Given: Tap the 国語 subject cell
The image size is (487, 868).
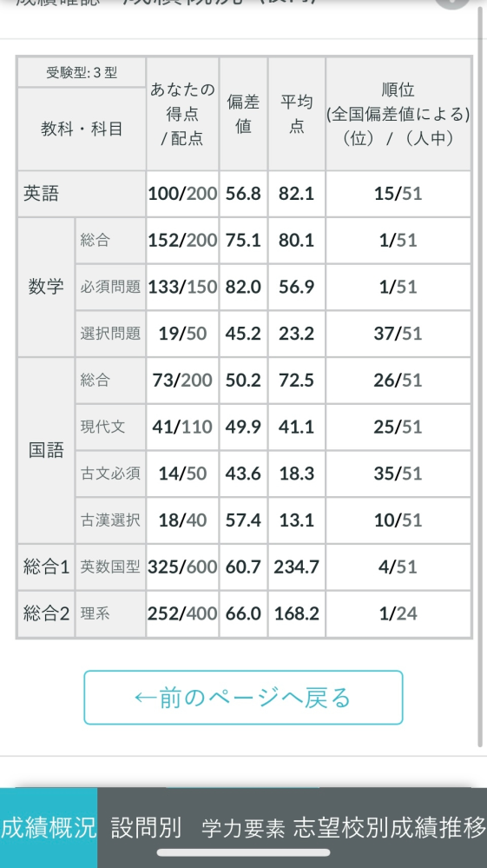Looking at the screenshot, I should (x=46, y=450).
